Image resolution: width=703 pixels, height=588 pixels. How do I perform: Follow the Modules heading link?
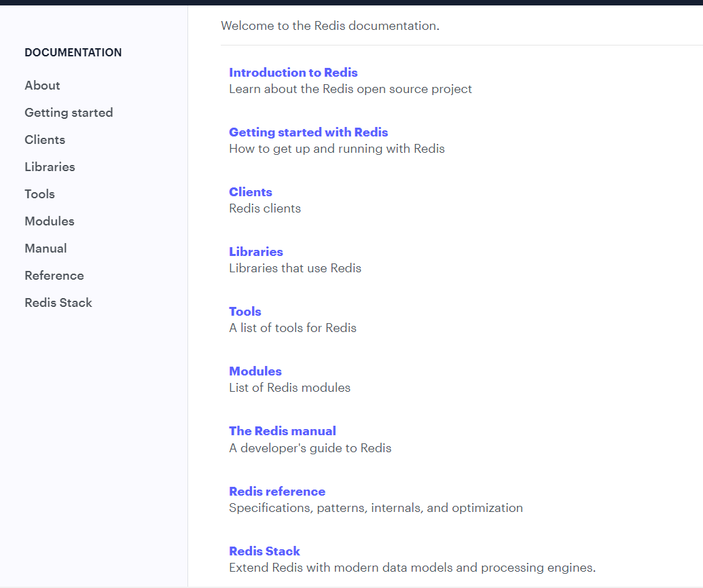coord(255,371)
